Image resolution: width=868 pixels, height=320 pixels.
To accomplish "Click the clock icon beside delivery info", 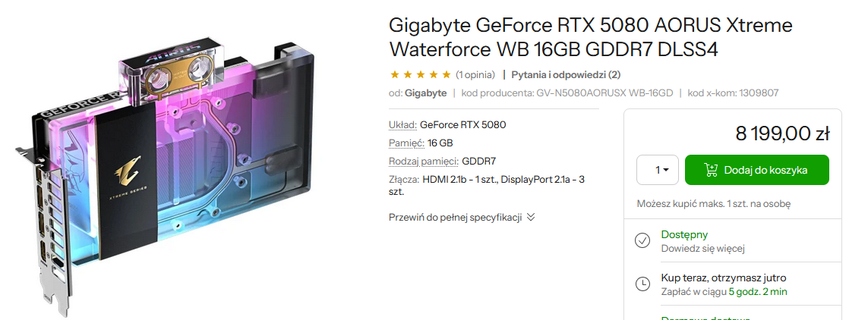I will 642,284.
